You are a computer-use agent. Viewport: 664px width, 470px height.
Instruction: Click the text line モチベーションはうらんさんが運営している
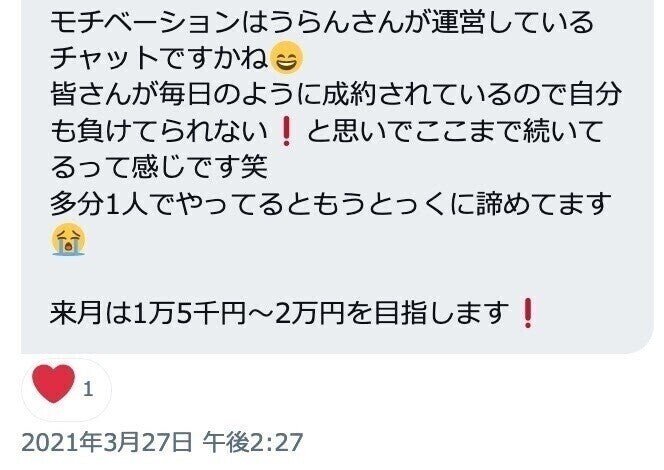tap(322, 22)
